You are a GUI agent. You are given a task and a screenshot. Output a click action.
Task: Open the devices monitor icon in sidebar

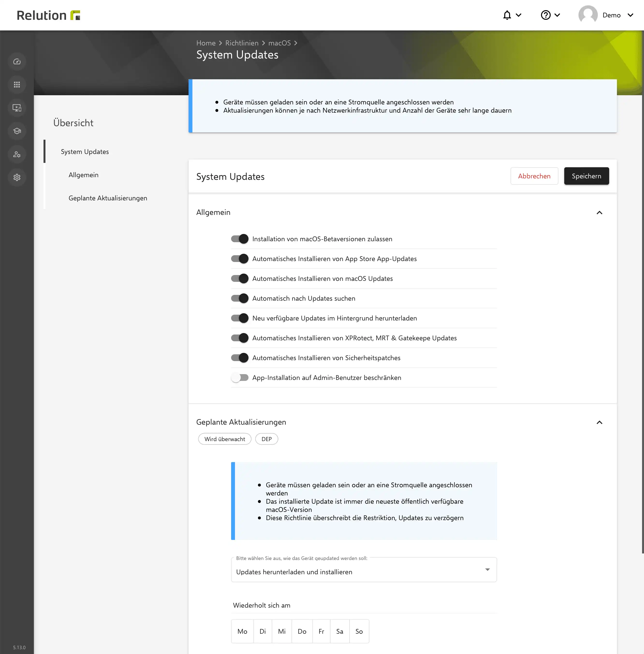pyautogui.click(x=17, y=108)
